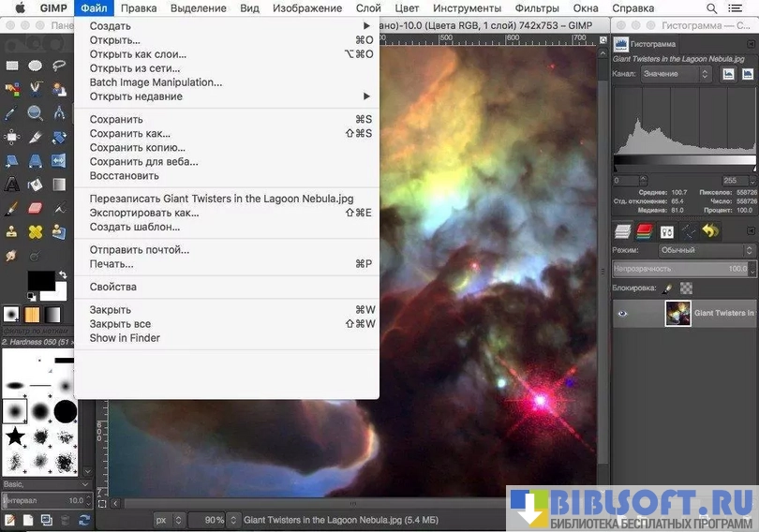Open the px units dropdown in status bar
Image resolution: width=759 pixels, height=532 pixels.
[x=167, y=519]
